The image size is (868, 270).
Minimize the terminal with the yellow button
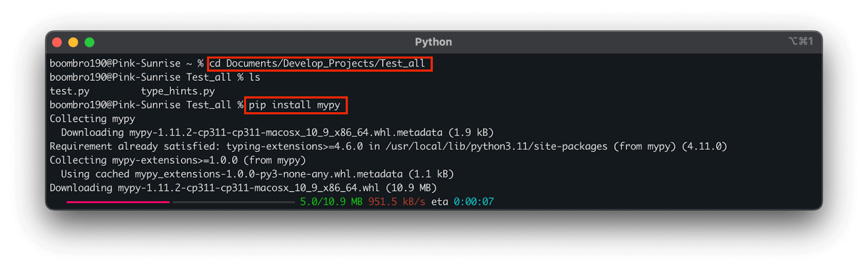73,42
